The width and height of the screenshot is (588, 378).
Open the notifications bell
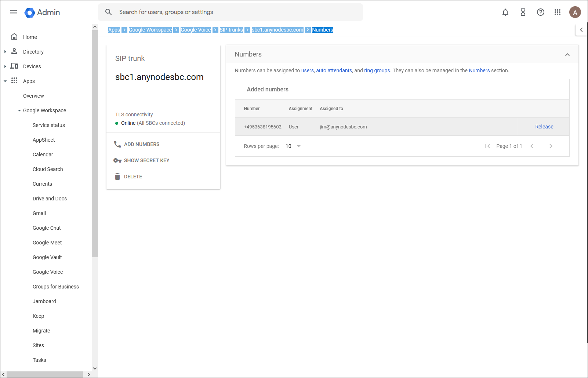coord(505,12)
